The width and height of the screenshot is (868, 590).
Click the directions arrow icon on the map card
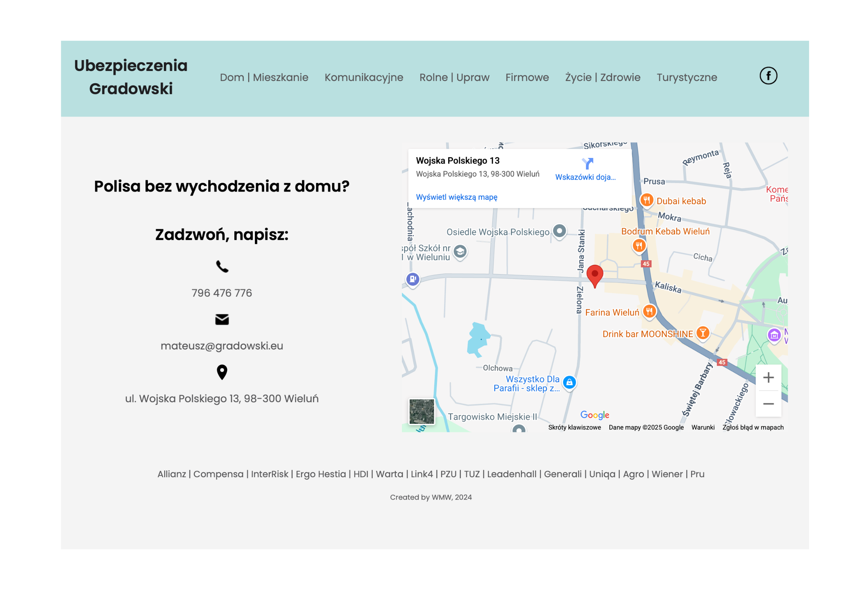click(586, 163)
